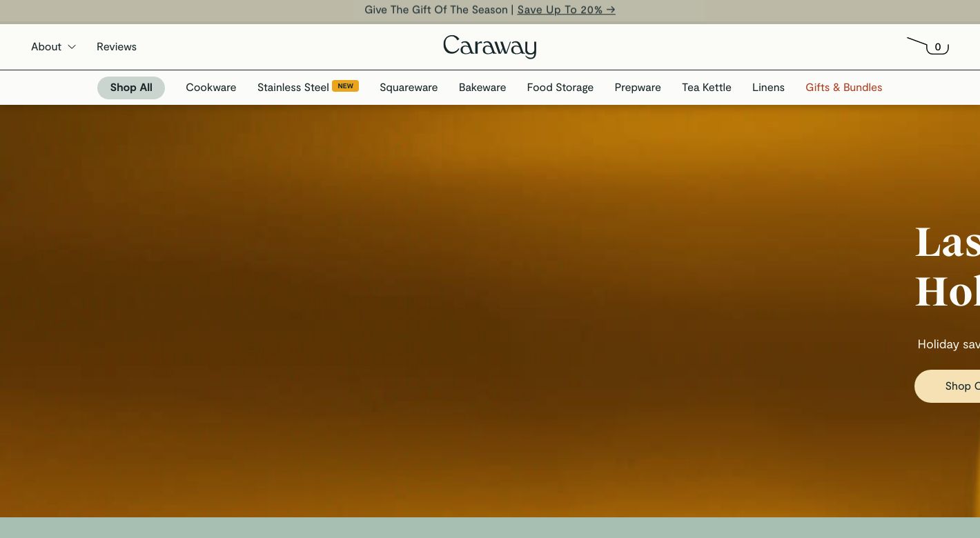Select the Linens category
Screen dimensions: 980x538
point(768,87)
